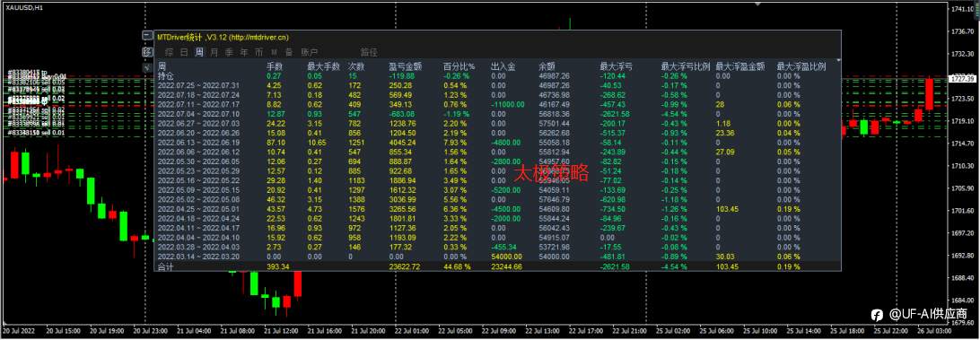Click the 46987.26 balance in the 持仓 row

tap(554, 75)
